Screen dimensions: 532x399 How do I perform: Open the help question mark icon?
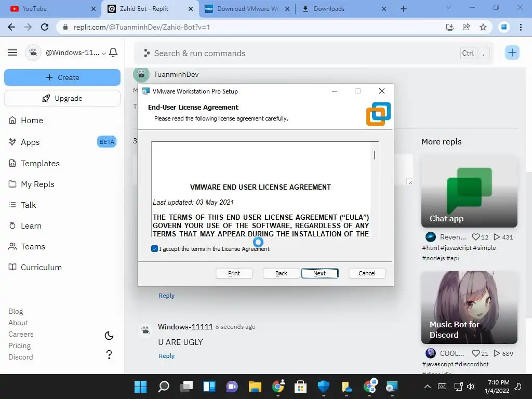109,354
